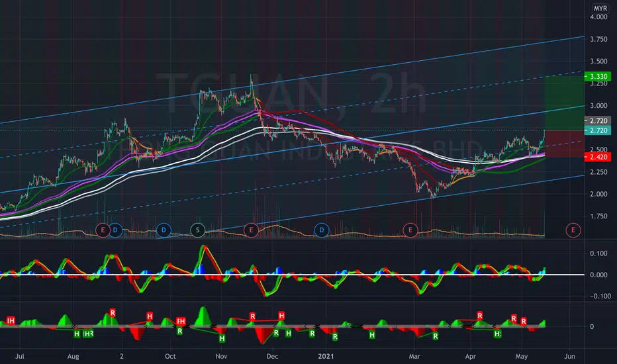The image size is (617, 364).
Task: Select the green 3.330 target price label
Action: point(598,76)
